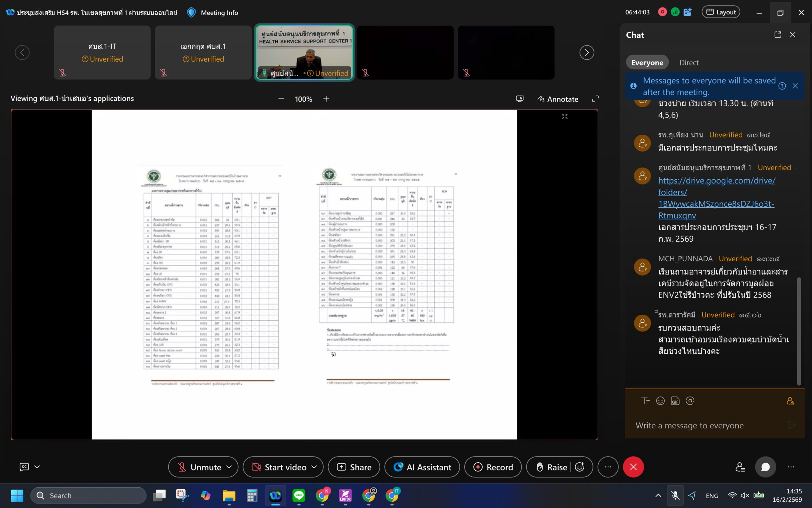This screenshot has width=812, height=508.
Task: Open panel options ellipsis
Action: pos(791,467)
